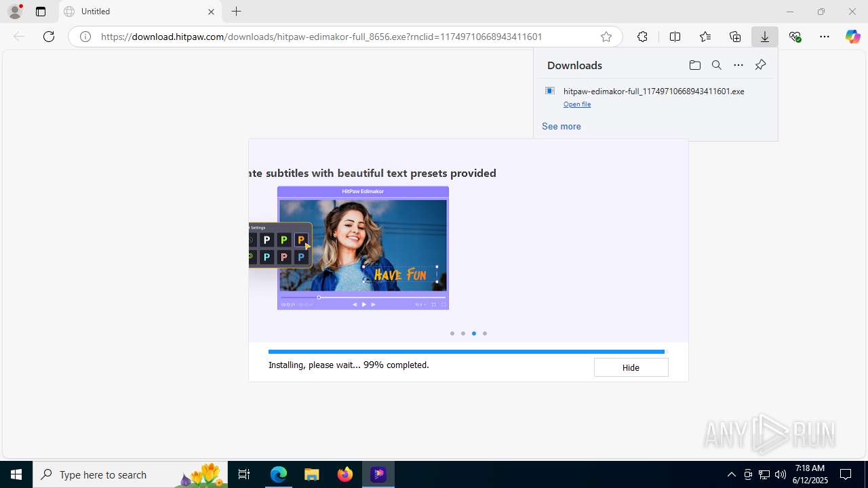
Task: Open Edge Settings and more menu
Action: click(x=825, y=37)
